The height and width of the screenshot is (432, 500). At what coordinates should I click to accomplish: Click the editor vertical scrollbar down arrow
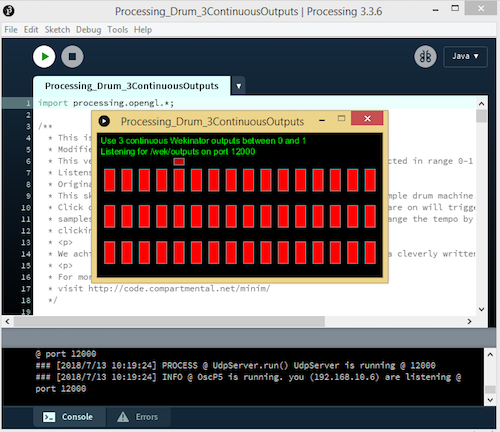pos(481,309)
